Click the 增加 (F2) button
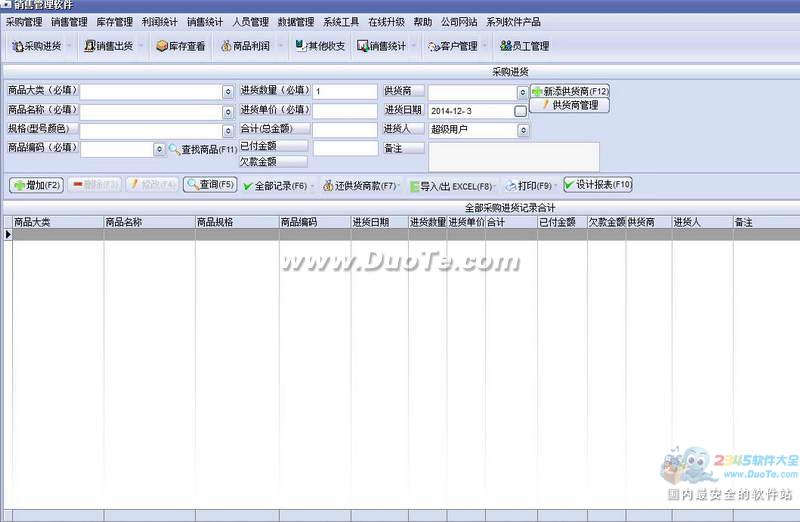The width and height of the screenshot is (800, 522). click(37, 185)
